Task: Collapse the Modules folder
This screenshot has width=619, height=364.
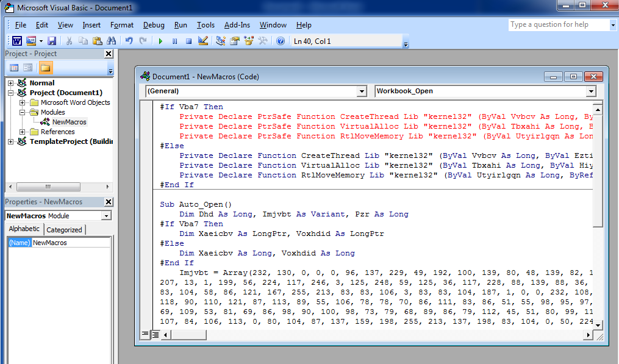Action: click(x=22, y=112)
